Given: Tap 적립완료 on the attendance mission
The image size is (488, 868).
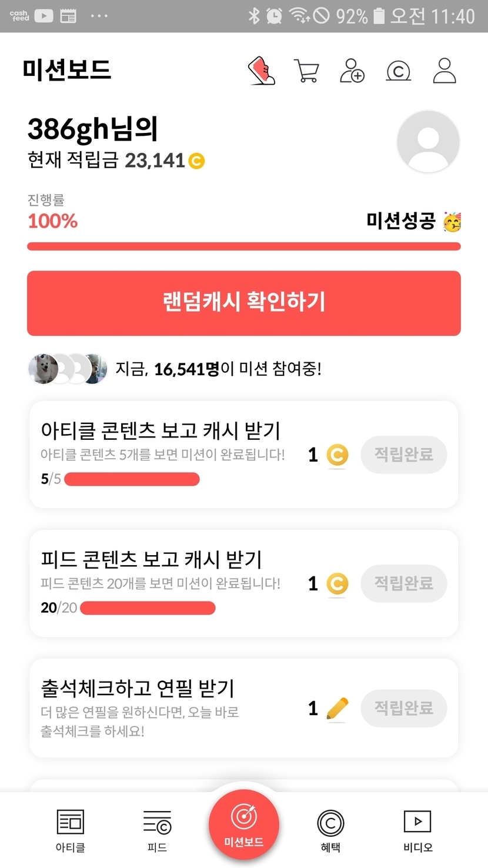Looking at the screenshot, I should 404,708.
